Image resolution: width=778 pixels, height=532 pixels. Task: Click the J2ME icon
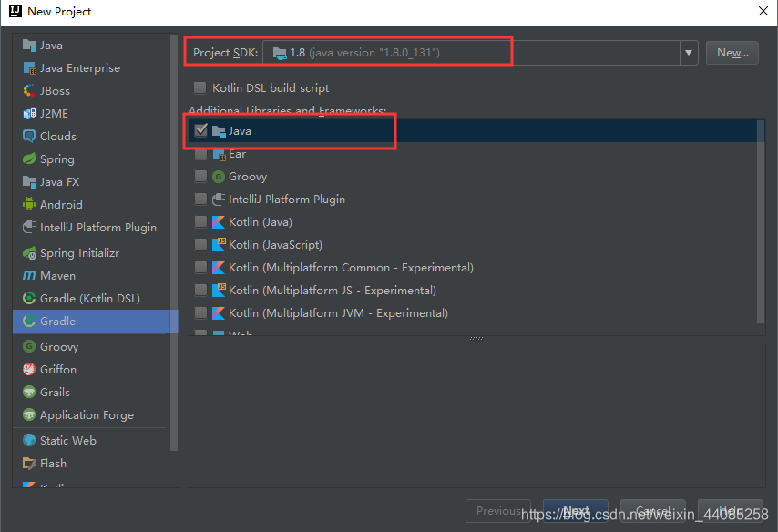[29, 114]
